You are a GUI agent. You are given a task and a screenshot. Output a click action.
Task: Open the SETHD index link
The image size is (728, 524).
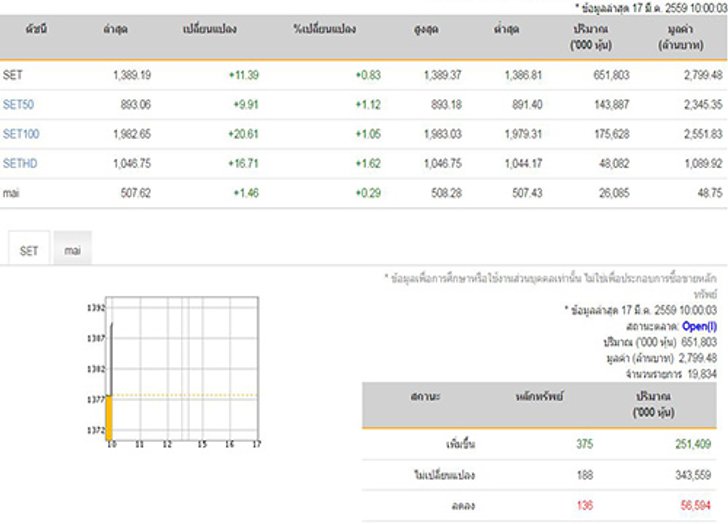20,163
